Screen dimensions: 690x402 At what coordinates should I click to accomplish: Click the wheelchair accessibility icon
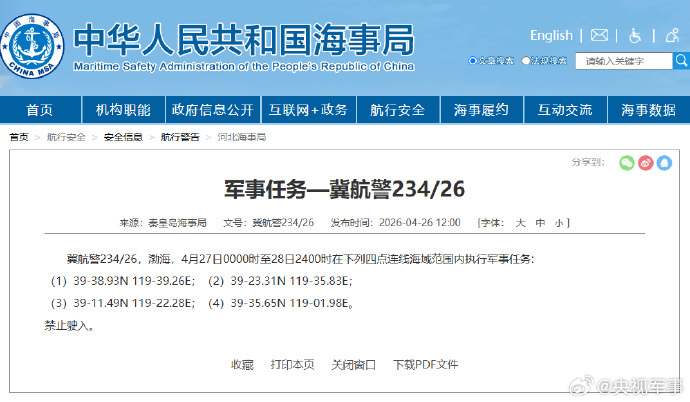tap(635, 36)
